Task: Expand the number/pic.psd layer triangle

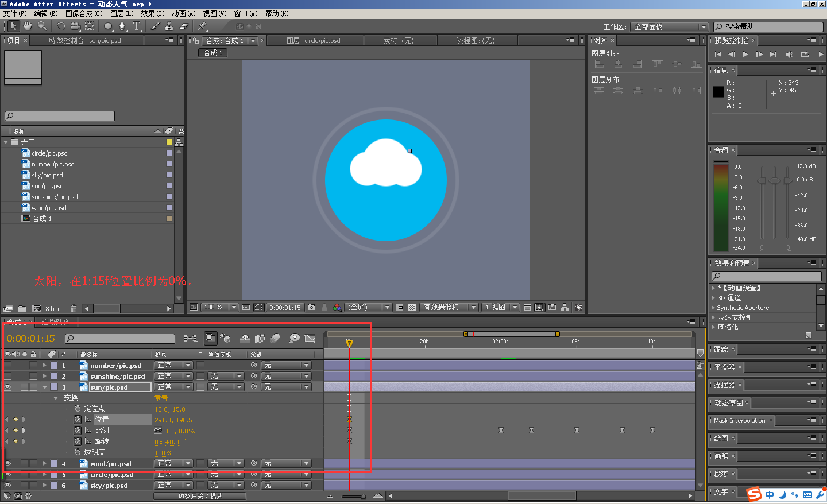Action: pyautogui.click(x=44, y=366)
